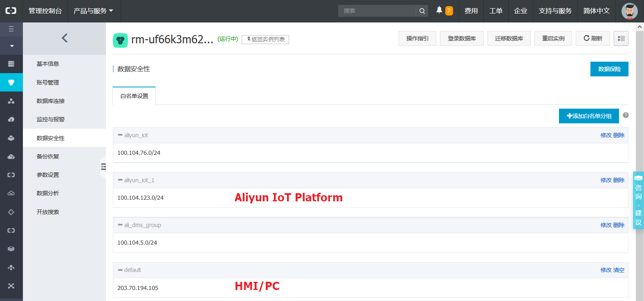The width and height of the screenshot is (644, 301).
Task: Click 删除 for ali_dms_group group
Action: pyautogui.click(x=619, y=225)
